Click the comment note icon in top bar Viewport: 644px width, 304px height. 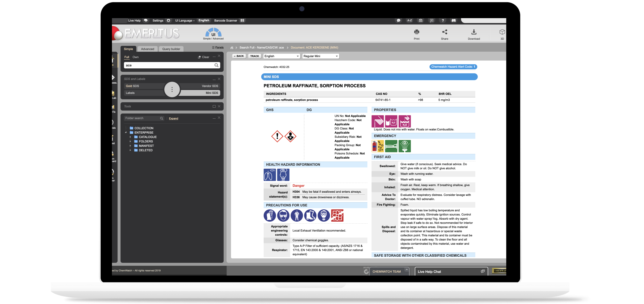pos(431,20)
